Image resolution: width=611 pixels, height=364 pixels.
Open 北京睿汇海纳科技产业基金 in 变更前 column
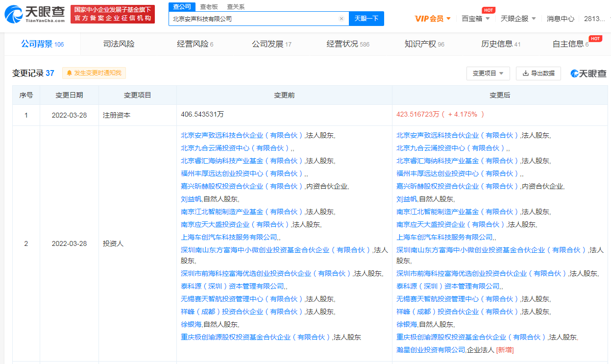coord(243,161)
